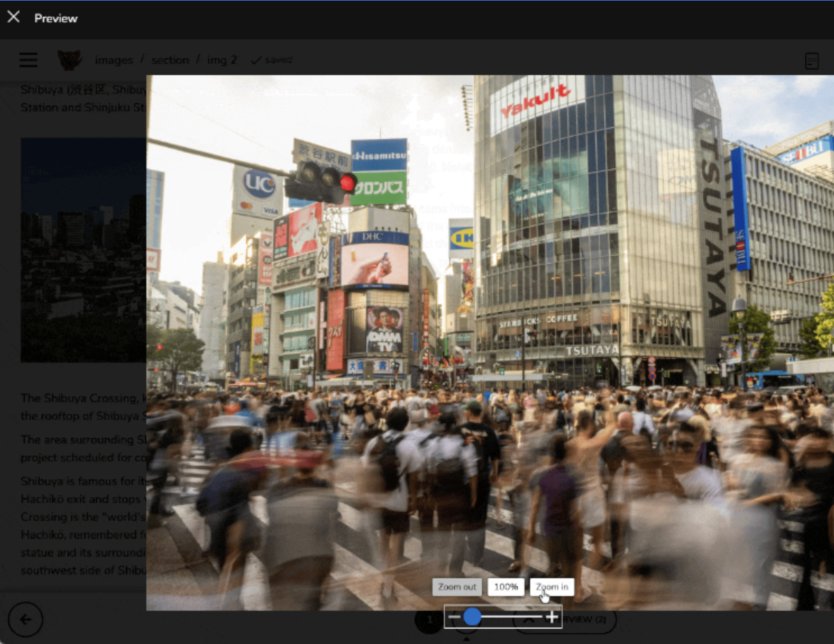Click the back arrow circle button
Viewport: 834px width, 644px height.
coord(26,620)
